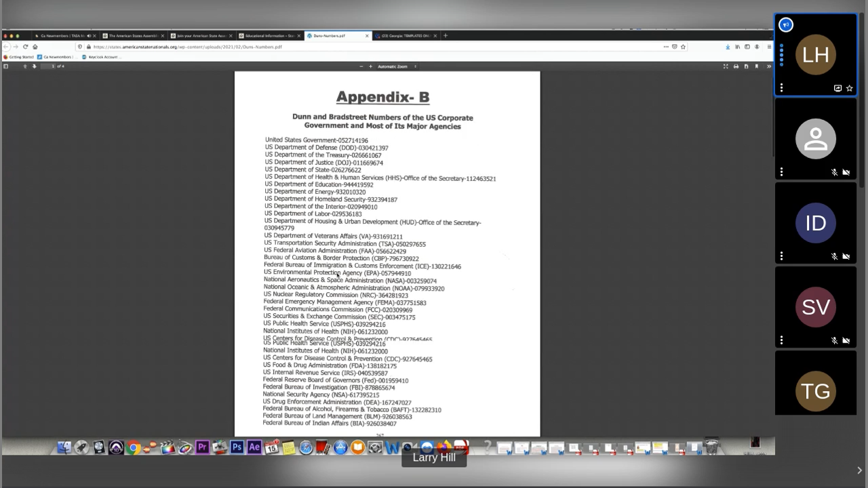The image size is (868, 488).
Task: Zoom out the PDF document
Action: tap(361, 66)
